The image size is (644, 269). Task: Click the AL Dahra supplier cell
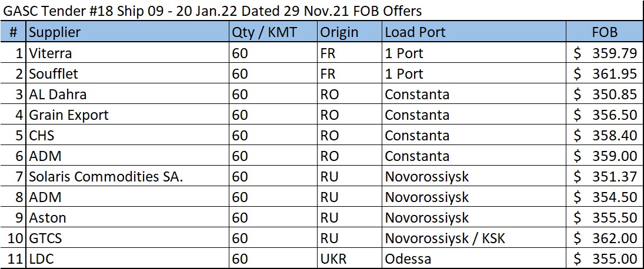coord(58,95)
